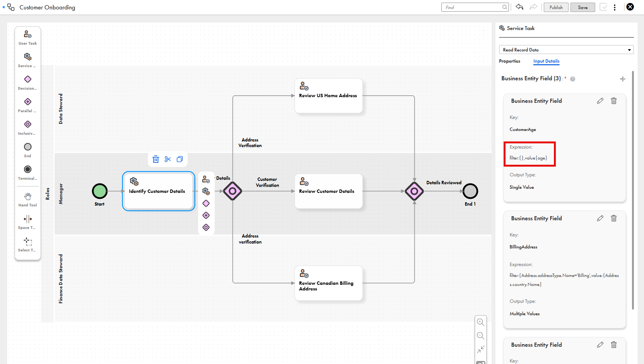Zoom out on the canvas
This screenshot has width=644, height=364.
(480, 336)
